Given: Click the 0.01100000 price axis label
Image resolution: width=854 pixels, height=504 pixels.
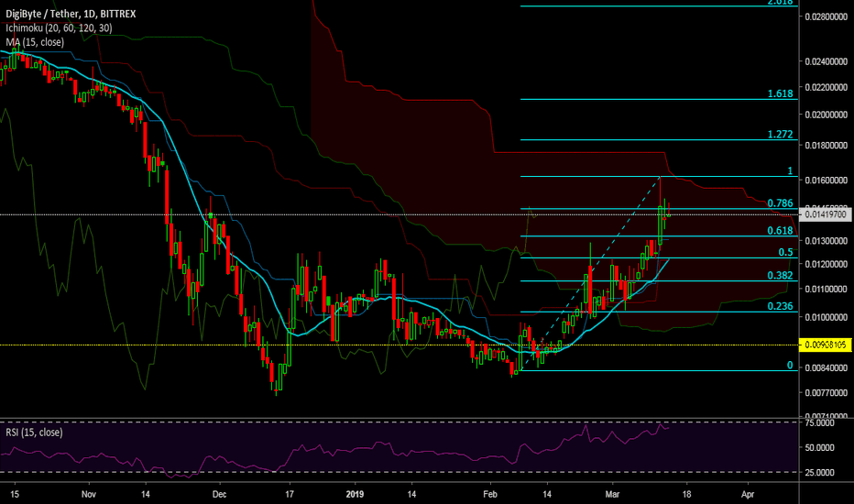Looking at the screenshot, I should click(827, 290).
